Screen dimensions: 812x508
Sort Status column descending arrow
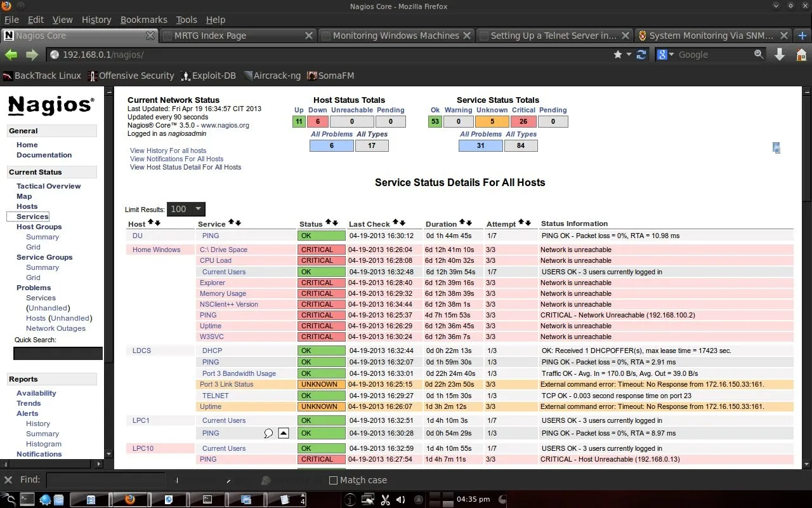point(335,223)
